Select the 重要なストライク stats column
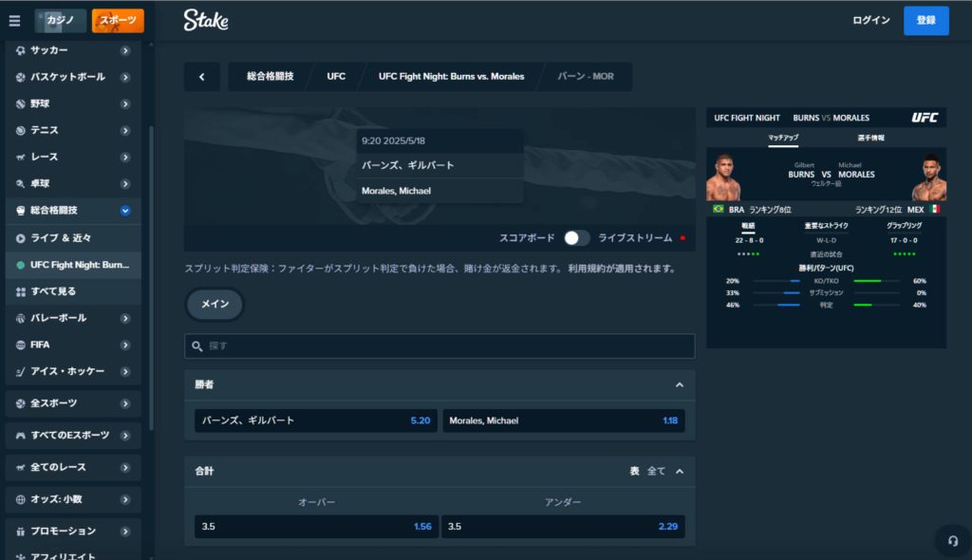The height and width of the screenshot is (560, 972). pyautogui.click(x=826, y=226)
